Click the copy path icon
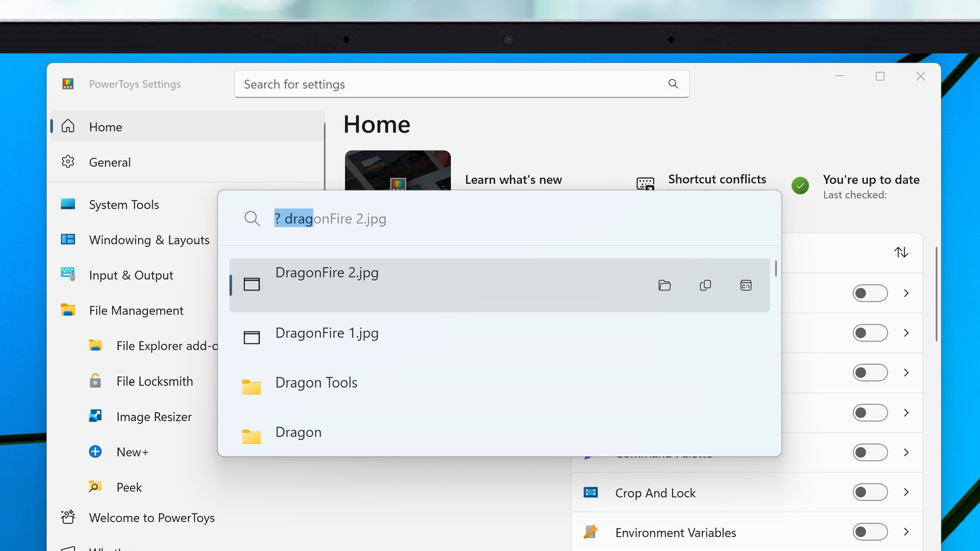This screenshot has width=980, height=551. pyautogui.click(x=705, y=286)
